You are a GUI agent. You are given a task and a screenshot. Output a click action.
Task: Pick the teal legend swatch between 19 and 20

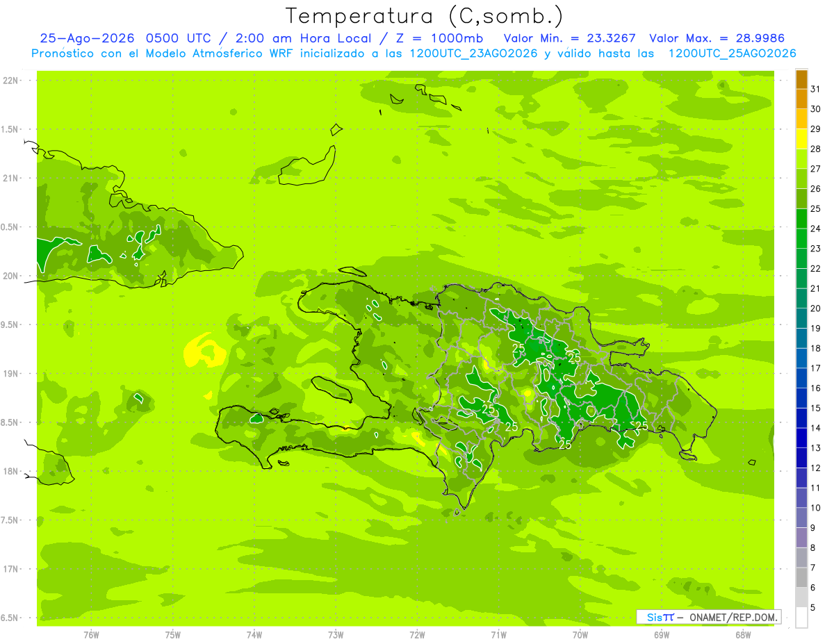pyautogui.click(x=801, y=319)
